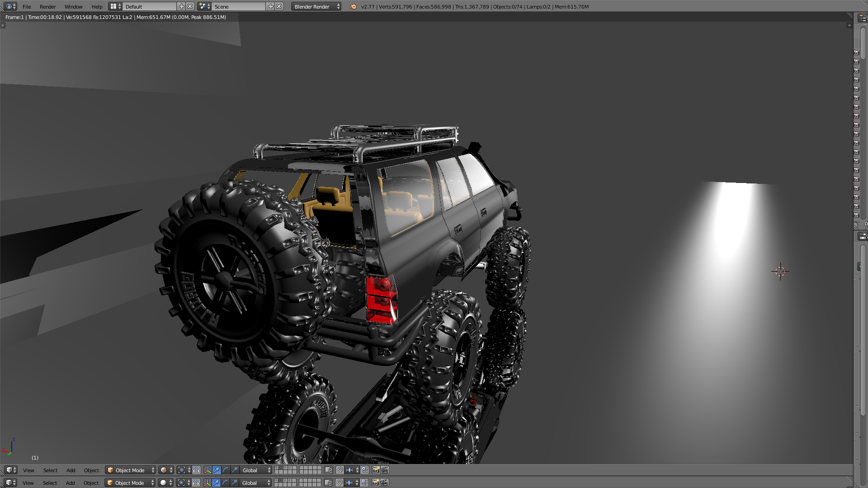Toggle topmost camera render icon in outliner
Screen dimensions: 868x488
coord(856,52)
